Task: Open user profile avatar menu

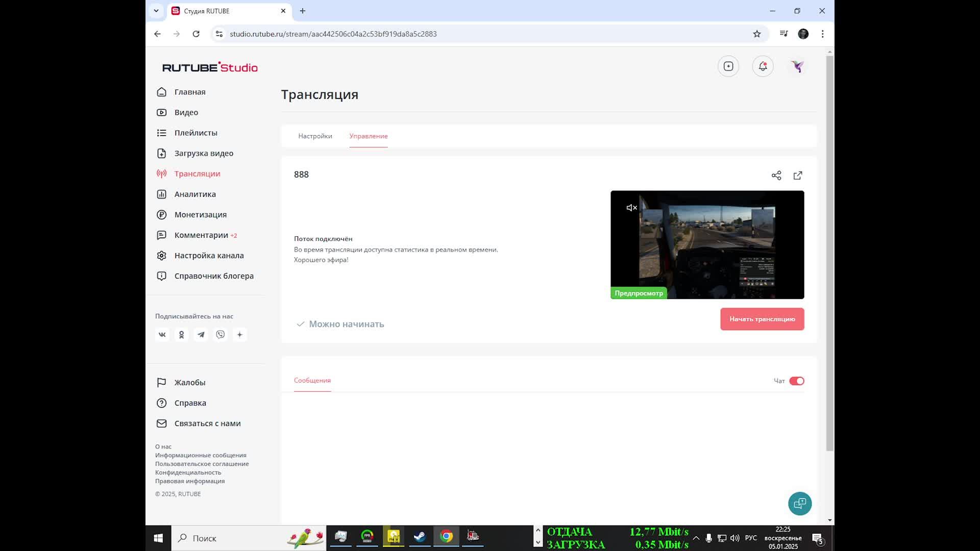Action: [797, 66]
